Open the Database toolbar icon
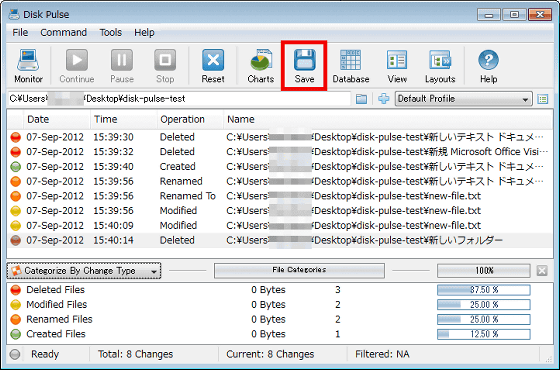The image size is (560, 370). tap(351, 66)
